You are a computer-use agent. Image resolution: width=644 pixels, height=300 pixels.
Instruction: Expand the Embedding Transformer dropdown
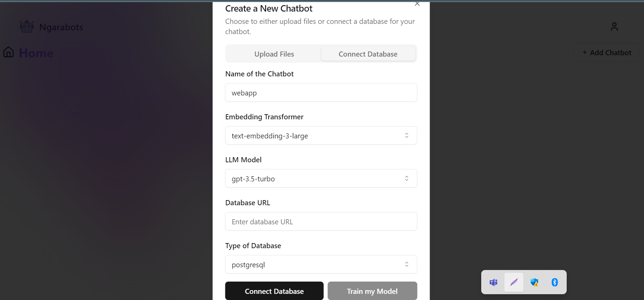pos(321,136)
